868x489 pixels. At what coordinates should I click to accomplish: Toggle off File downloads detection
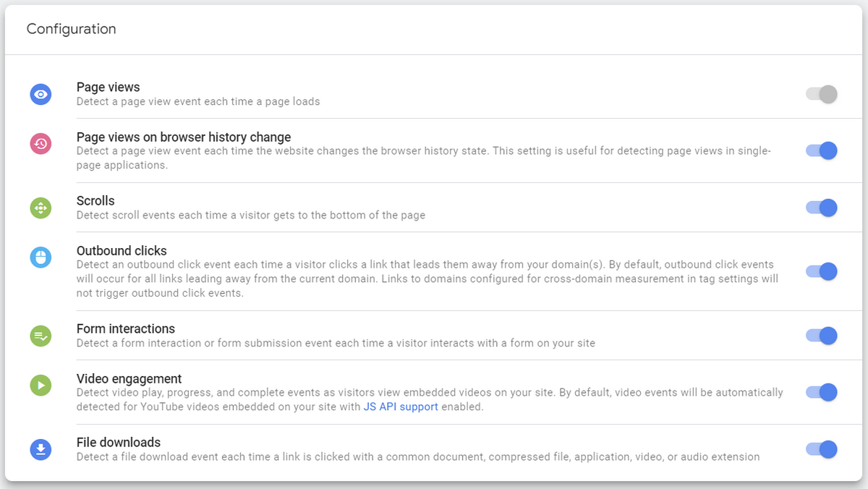[x=822, y=449]
